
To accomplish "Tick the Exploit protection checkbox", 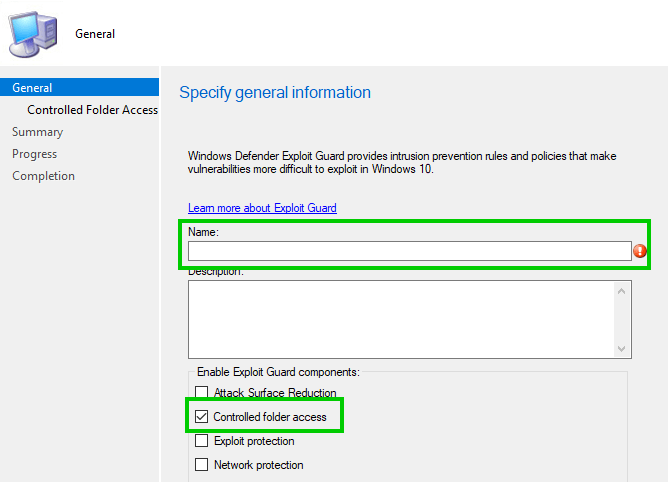I will coord(202,441).
